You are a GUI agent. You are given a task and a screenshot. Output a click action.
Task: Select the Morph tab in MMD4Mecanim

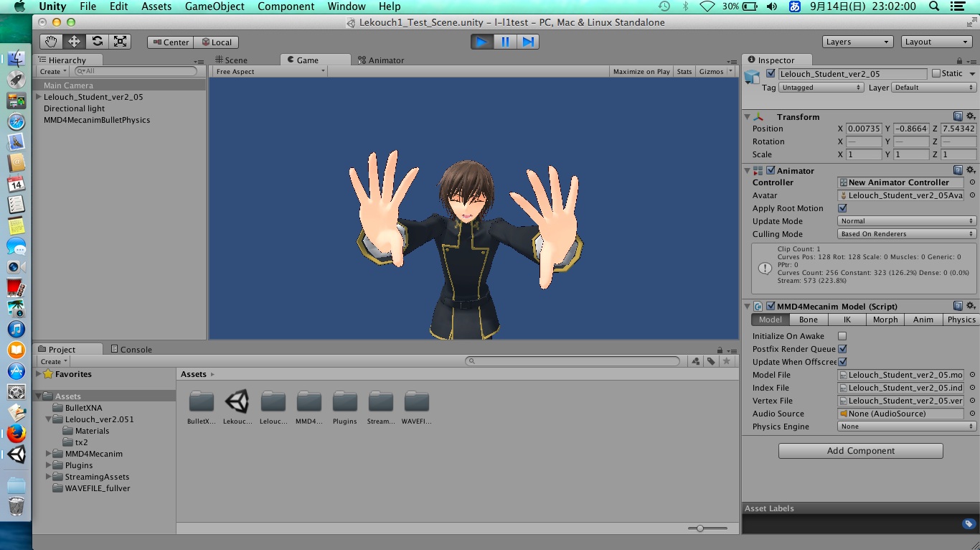pyautogui.click(x=885, y=320)
